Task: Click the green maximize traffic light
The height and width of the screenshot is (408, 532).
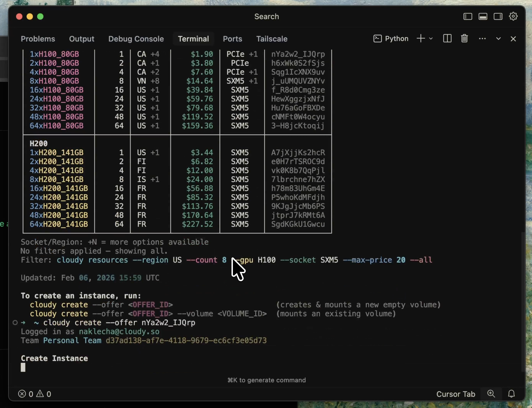Action: coord(40,16)
